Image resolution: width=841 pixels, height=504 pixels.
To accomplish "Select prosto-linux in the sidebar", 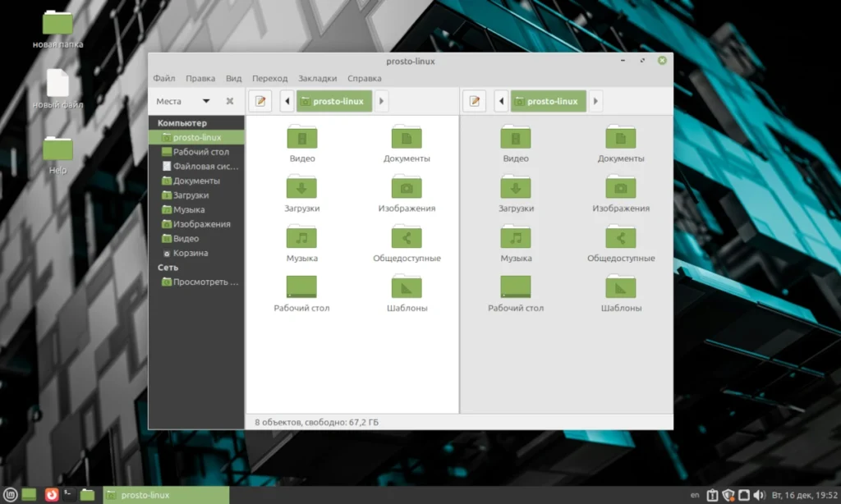I will coord(196,137).
